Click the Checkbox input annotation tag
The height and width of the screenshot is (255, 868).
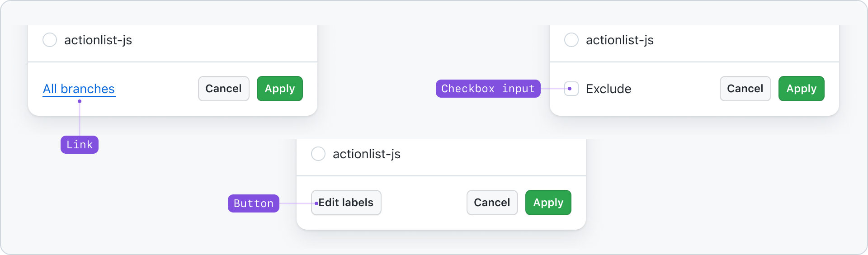click(488, 89)
